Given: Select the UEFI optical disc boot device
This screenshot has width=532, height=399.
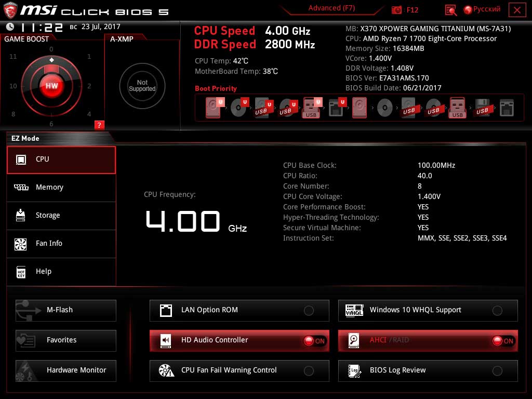Looking at the screenshot, I should point(239,108).
